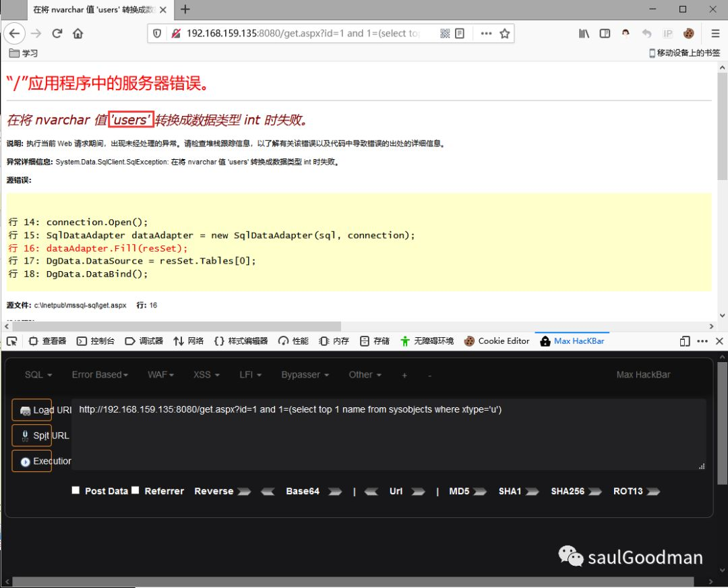
Task: Switch to 内存 memory tab
Action: [334, 341]
